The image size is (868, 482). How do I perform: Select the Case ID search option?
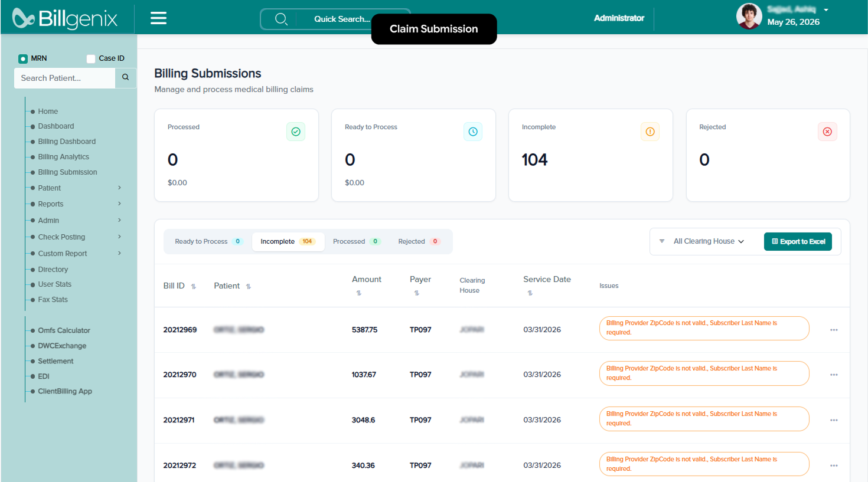[91, 58]
